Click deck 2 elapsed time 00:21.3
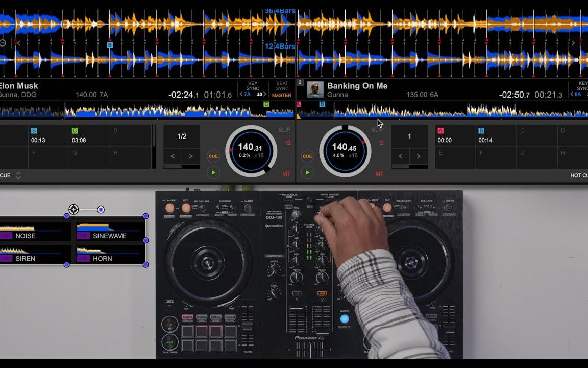Viewport: 588px width, 368px height. point(548,95)
